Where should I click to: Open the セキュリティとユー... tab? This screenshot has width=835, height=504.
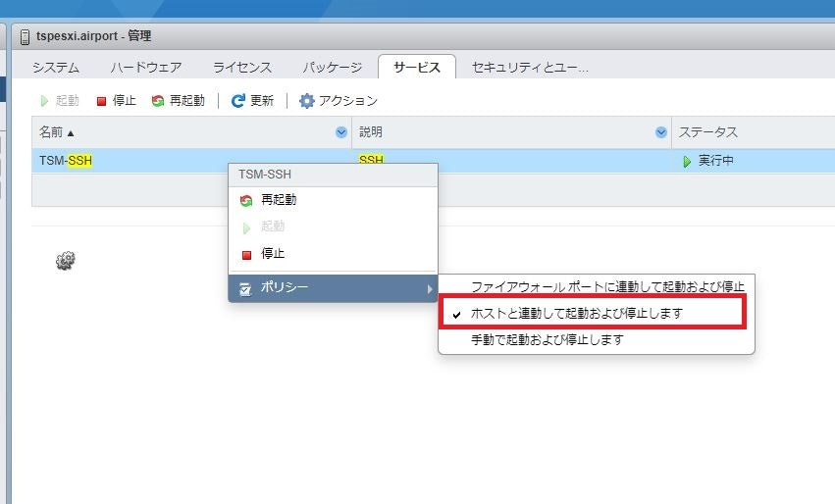530,68
